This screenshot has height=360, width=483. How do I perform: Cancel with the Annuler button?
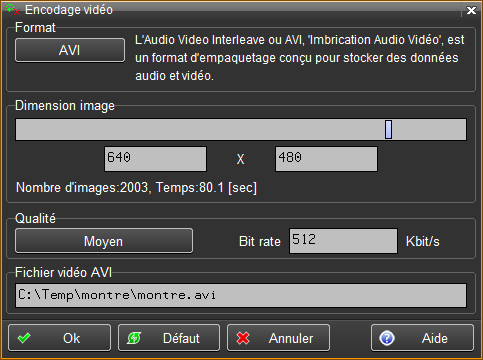pyautogui.click(x=278, y=338)
